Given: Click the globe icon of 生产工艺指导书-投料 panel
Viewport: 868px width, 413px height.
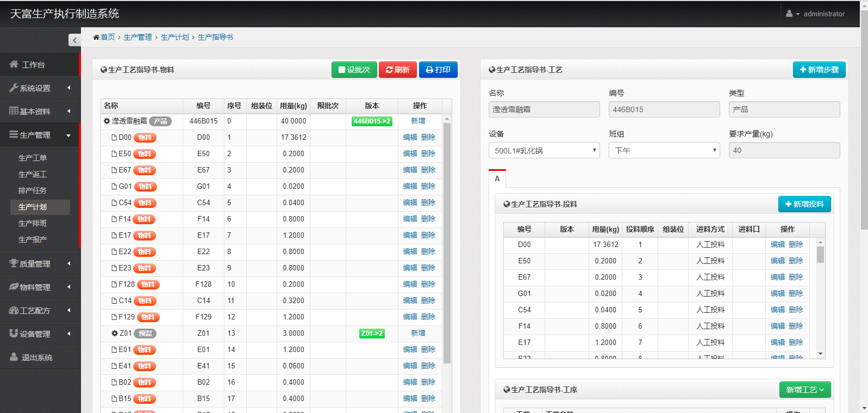Looking at the screenshot, I should (507, 204).
